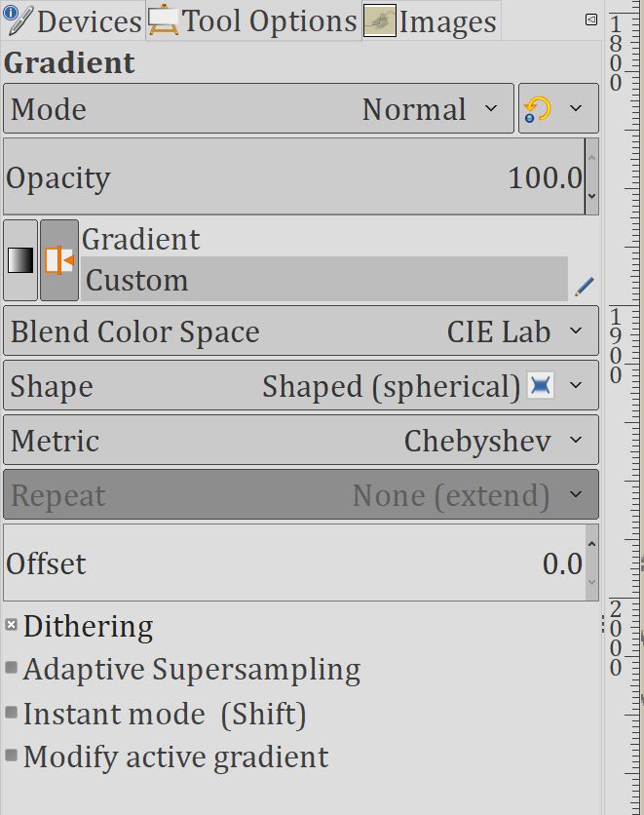The height and width of the screenshot is (815, 644).
Task: Disable the Dithering checkbox
Action: [12, 625]
